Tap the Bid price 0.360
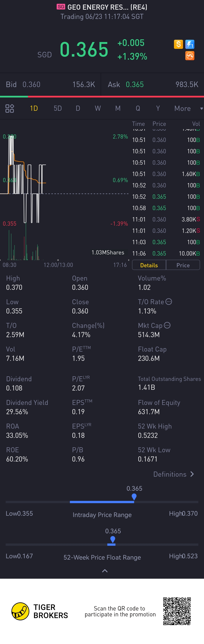 tap(31, 84)
